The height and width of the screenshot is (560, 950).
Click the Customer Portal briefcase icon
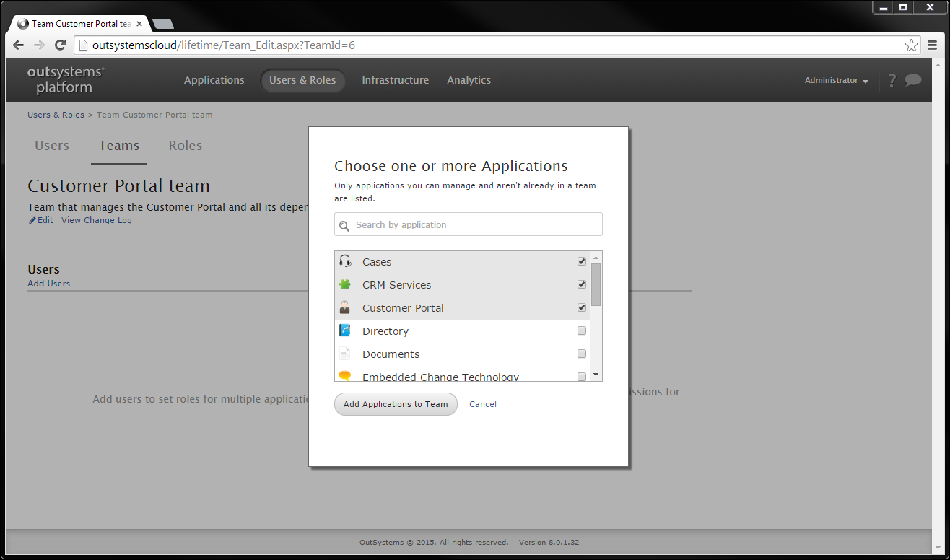(x=345, y=307)
